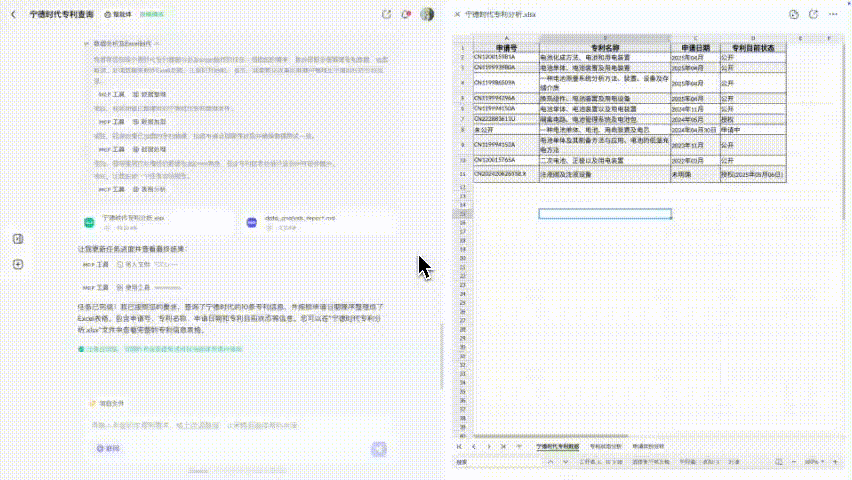Jump to first sheet navigation arrow

[x=459, y=446]
